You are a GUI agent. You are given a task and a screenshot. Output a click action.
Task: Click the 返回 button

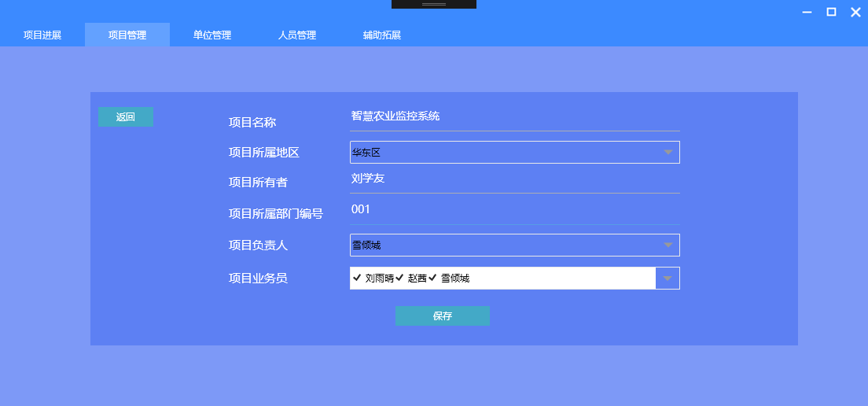pyautogui.click(x=126, y=117)
